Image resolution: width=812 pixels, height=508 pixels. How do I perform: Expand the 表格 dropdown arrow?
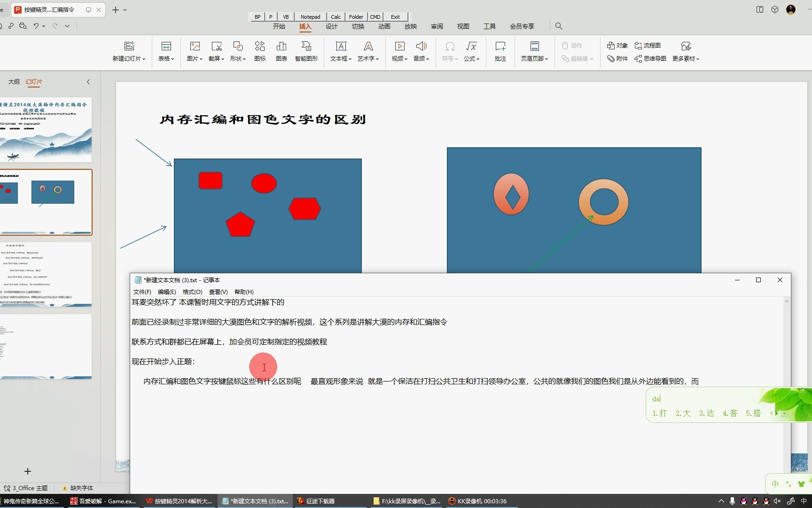click(172, 59)
